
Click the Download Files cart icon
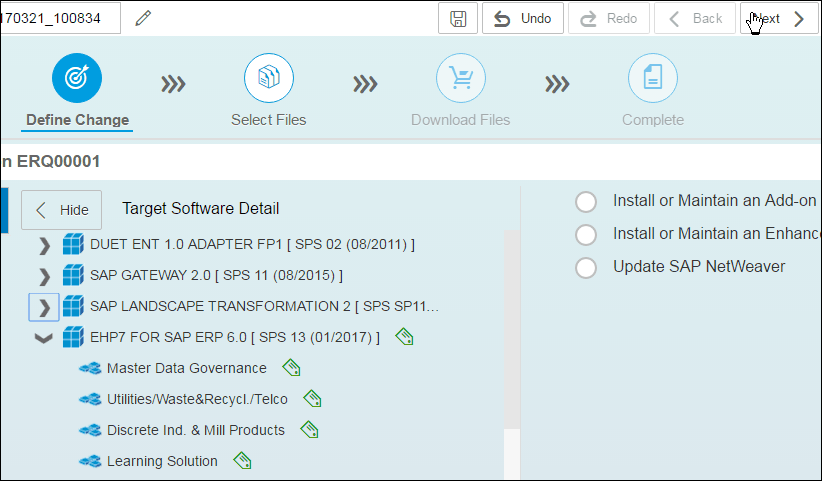click(x=460, y=78)
